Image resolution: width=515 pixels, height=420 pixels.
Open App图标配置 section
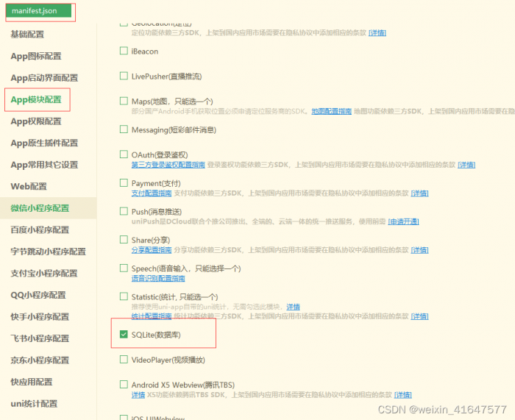(36, 56)
